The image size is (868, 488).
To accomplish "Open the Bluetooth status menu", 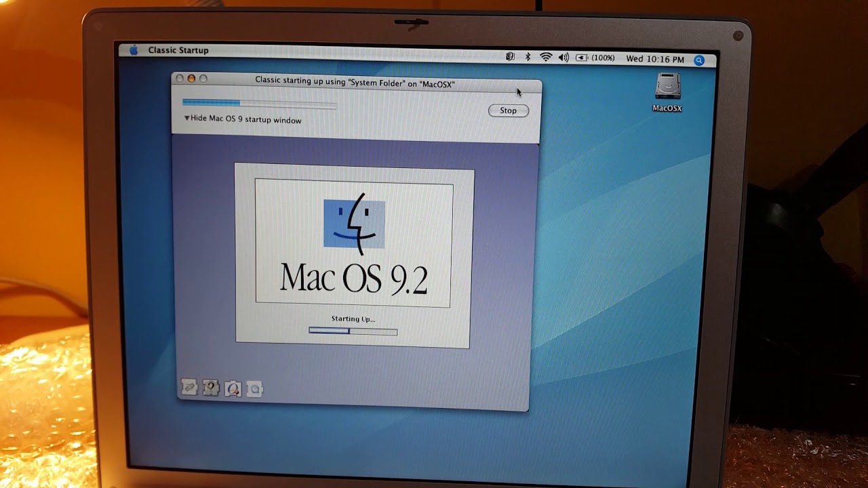I will coord(528,57).
